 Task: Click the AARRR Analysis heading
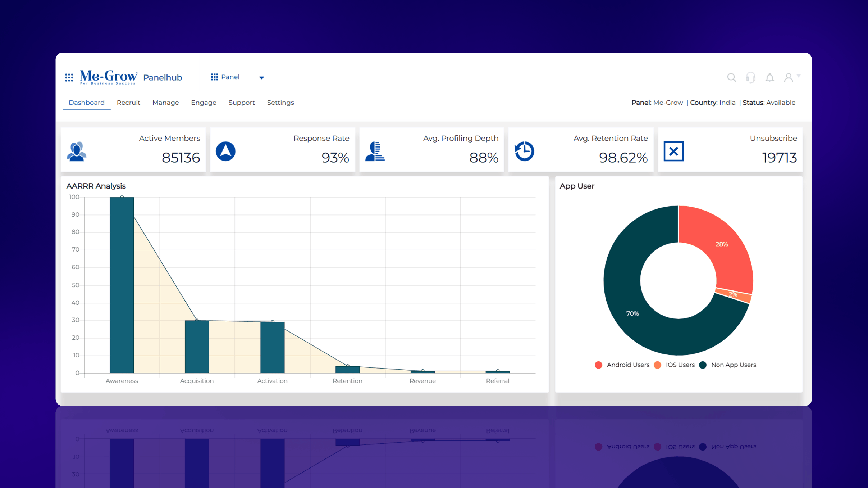coord(96,186)
